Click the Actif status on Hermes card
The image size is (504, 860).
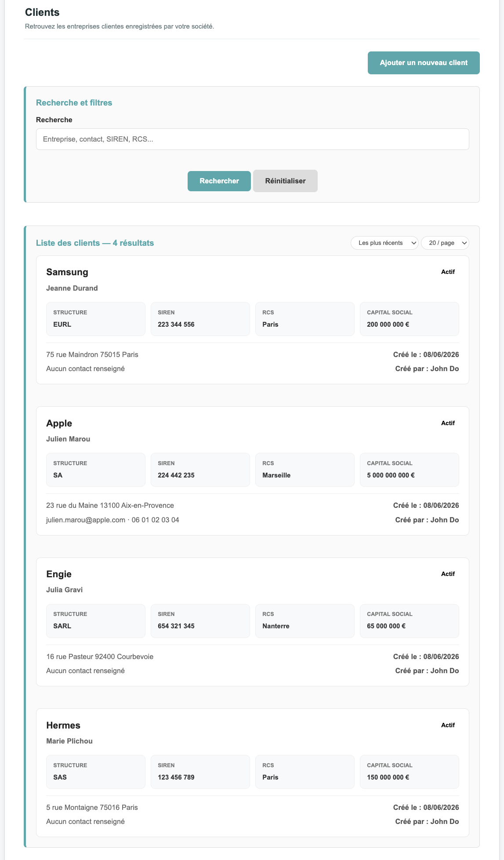click(448, 725)
